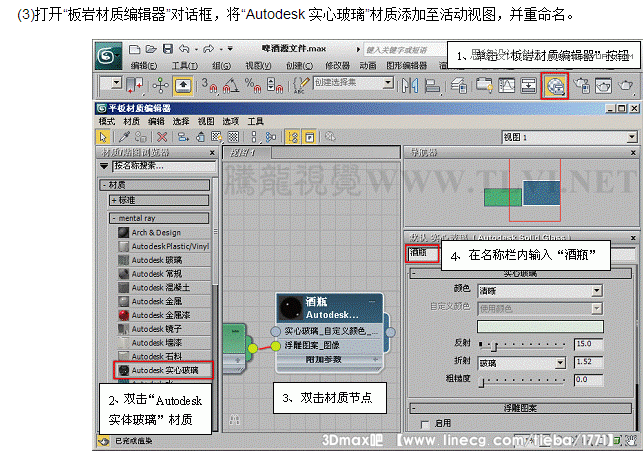Click the custom color swatch
Image resolution: width=643 pixels, height=457 pixels.
point(540,327)
